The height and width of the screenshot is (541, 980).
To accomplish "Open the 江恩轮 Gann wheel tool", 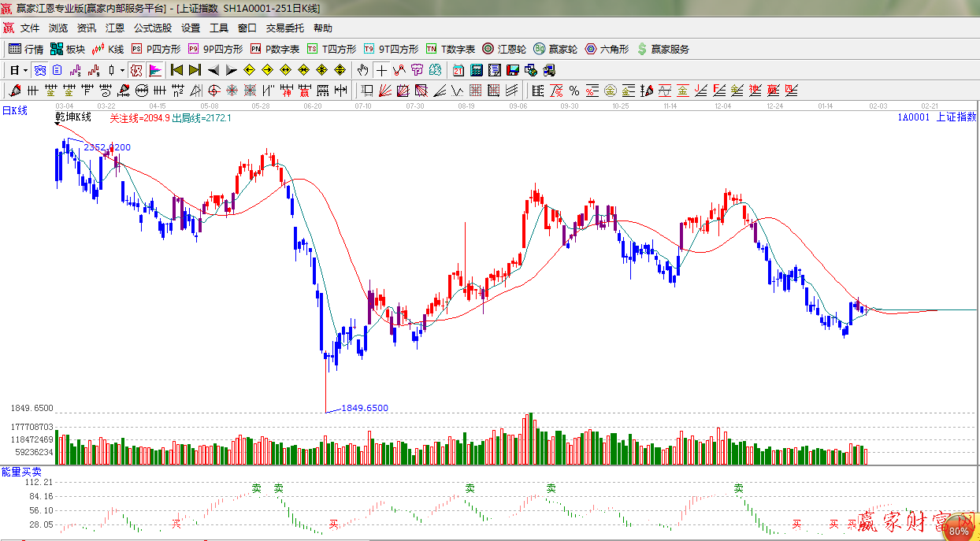I will (x=504, y=49).
